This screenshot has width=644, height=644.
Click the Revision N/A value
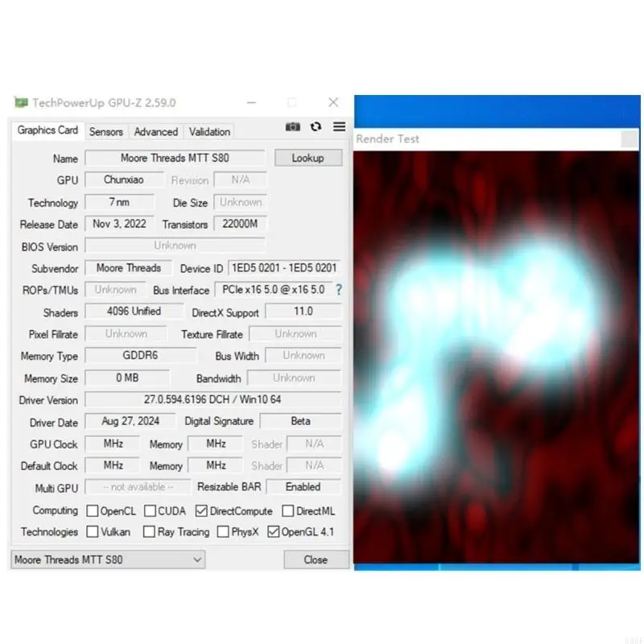tap(240, 180)
